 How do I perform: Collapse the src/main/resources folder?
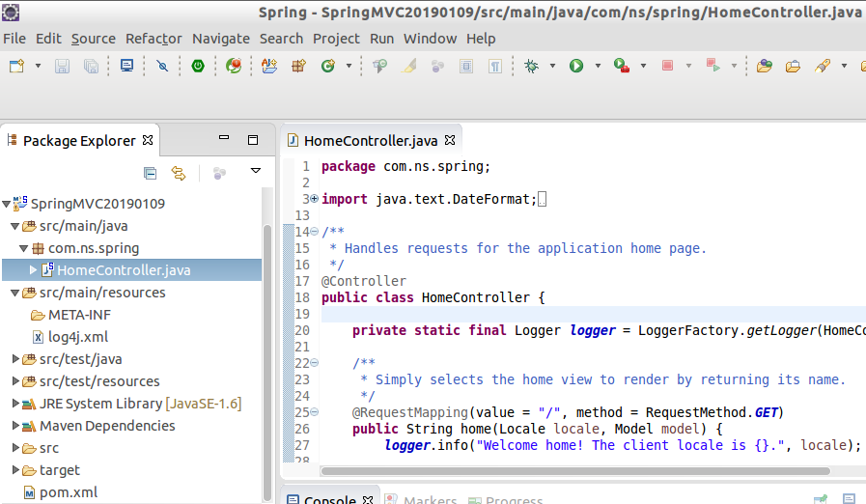[x=15, y=293]
